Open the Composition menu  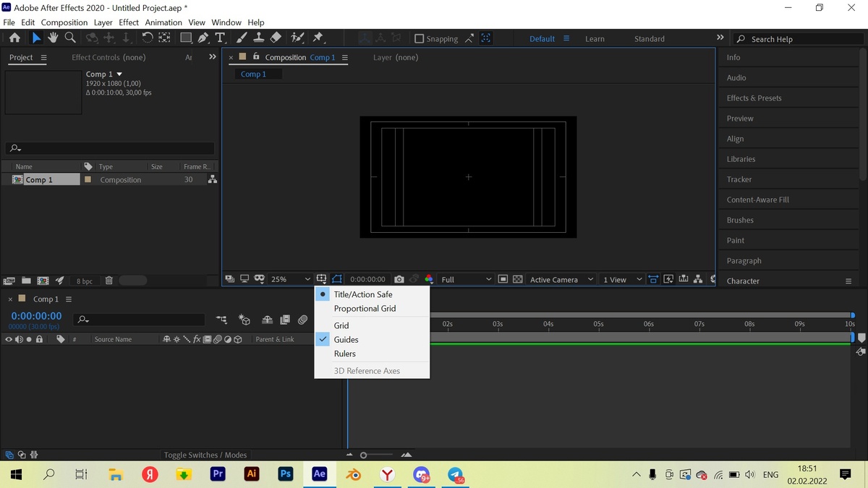pos(64,22)
